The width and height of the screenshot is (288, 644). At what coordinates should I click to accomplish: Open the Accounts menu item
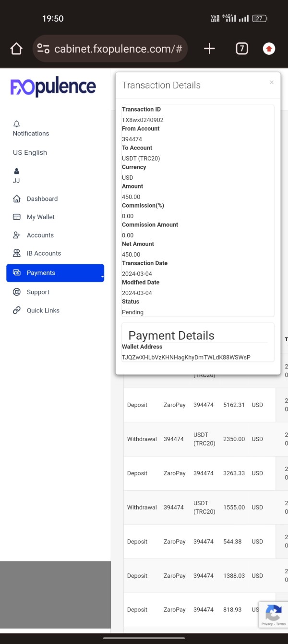click(40, 235)
